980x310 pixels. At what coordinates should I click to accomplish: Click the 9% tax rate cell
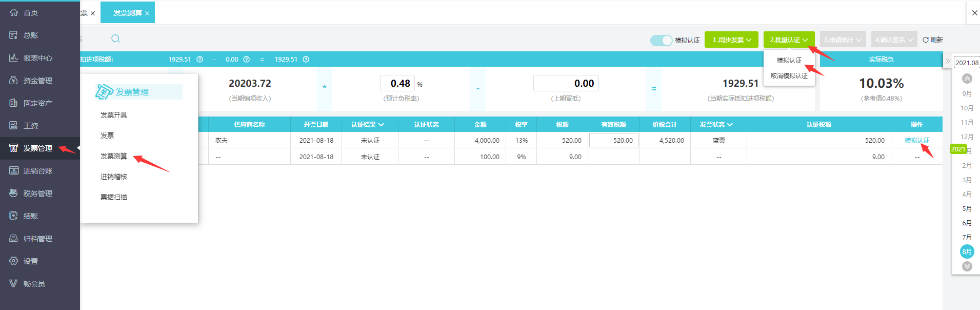click(522, 157)
